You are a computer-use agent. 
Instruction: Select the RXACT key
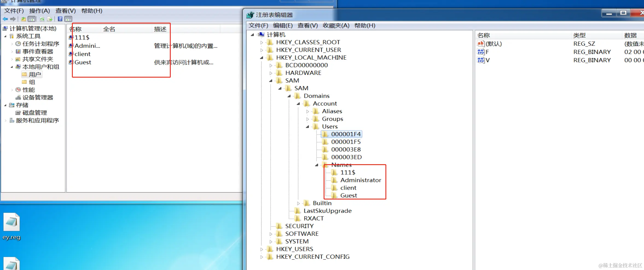tap(309, 218)
